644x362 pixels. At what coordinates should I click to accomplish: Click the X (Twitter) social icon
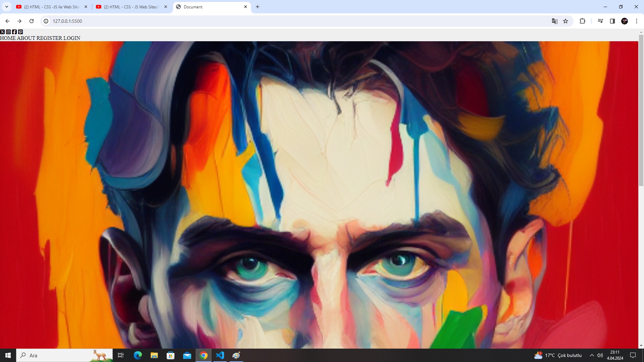pyautogui.click(x=2, y=32)
